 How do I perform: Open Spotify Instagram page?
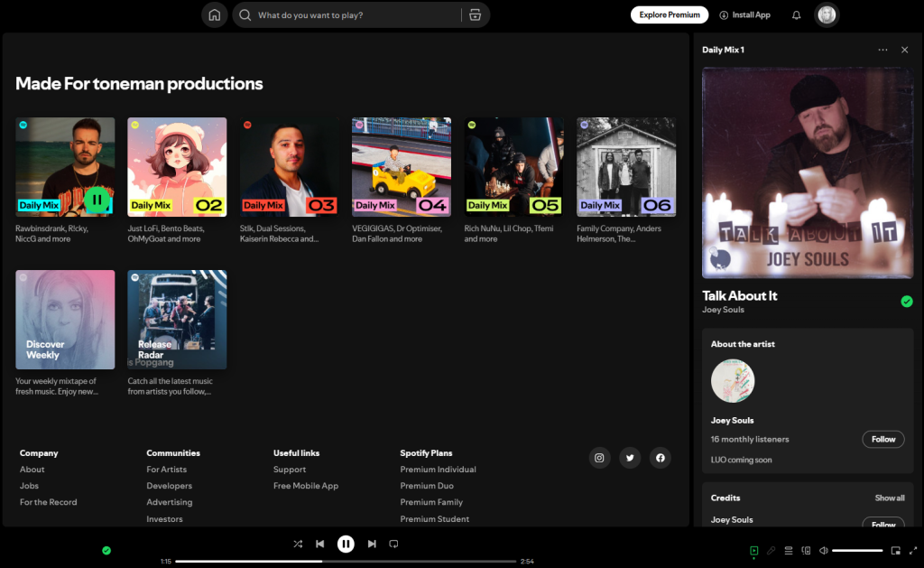tap(599, 458)
